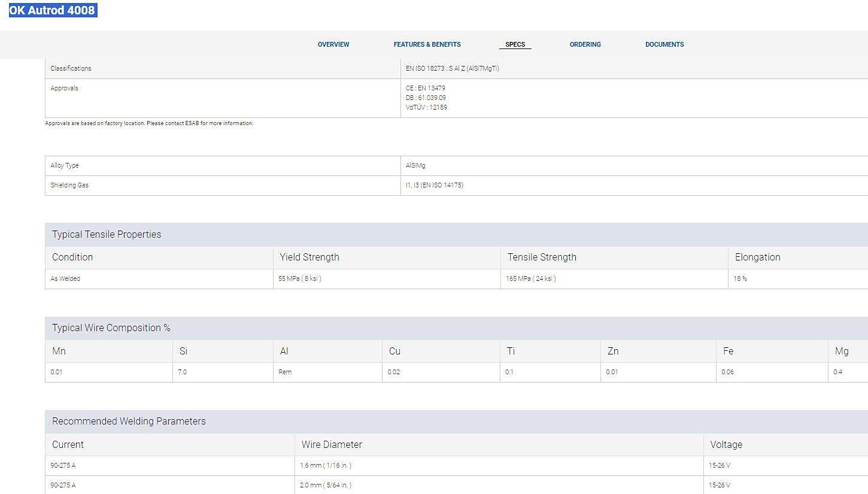868x494 pixels.
Task: Click the Current column header
Action: tap(68, 444)
